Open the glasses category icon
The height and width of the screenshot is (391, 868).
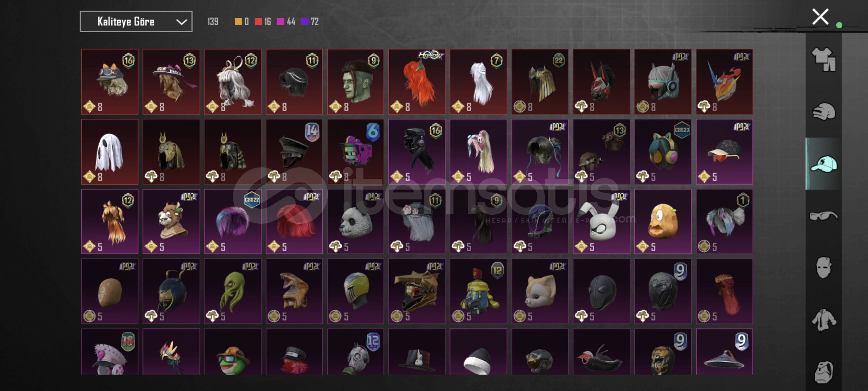click(824, 216)
